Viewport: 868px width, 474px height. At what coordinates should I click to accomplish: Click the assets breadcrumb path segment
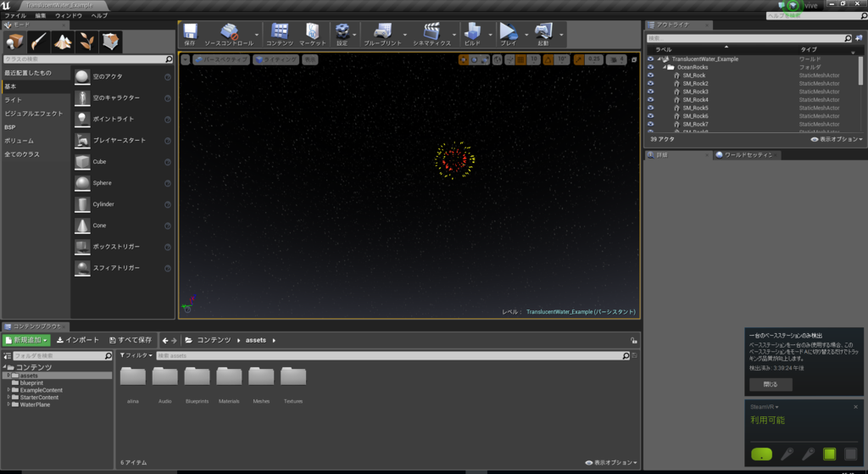256,340
